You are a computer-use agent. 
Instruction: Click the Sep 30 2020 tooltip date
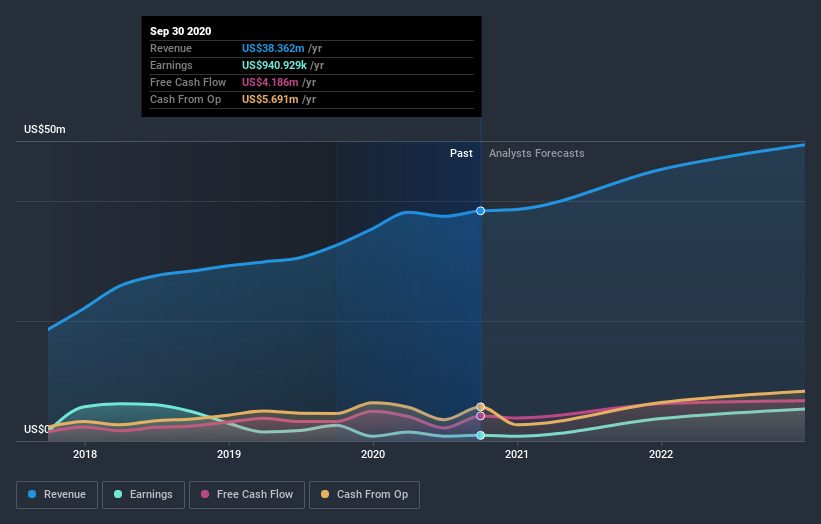[181, 31]
